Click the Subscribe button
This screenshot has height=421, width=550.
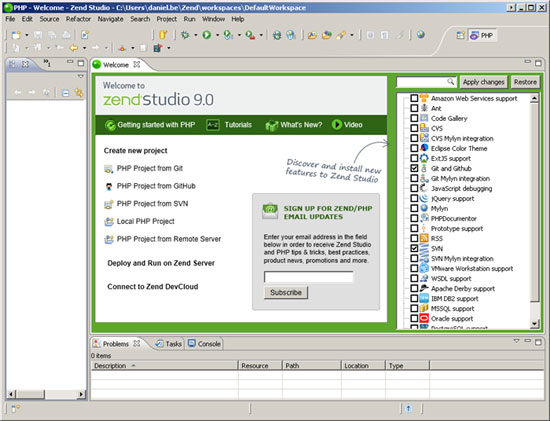pyautogui.click(x=286, y=293)
